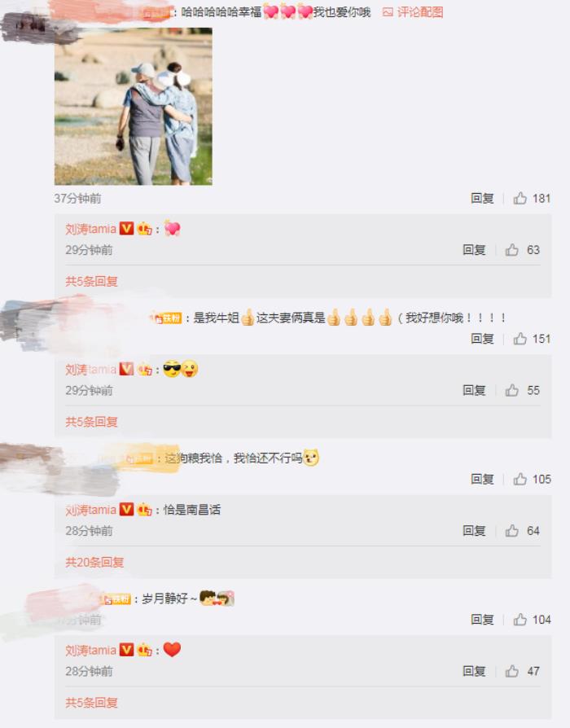Open the couple walking photo thumbnail

tap(134, 107)
